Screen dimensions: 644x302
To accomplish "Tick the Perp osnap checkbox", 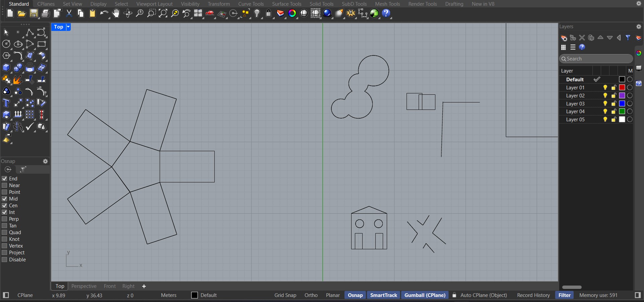I will tap(5, 219).
